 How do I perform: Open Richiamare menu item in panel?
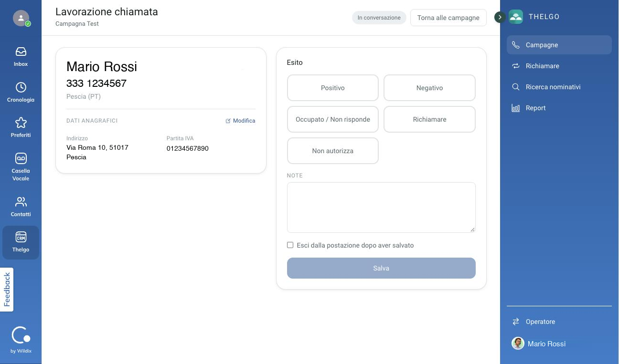click(559, 66)
